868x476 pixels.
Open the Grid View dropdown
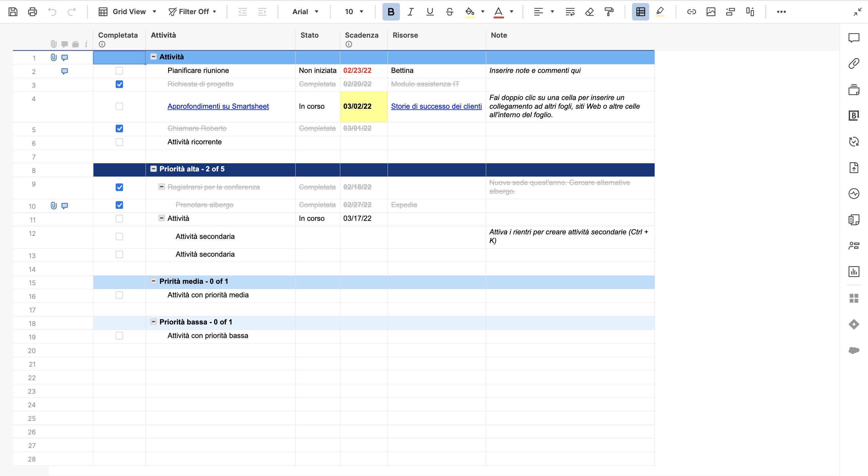point(127,12)
